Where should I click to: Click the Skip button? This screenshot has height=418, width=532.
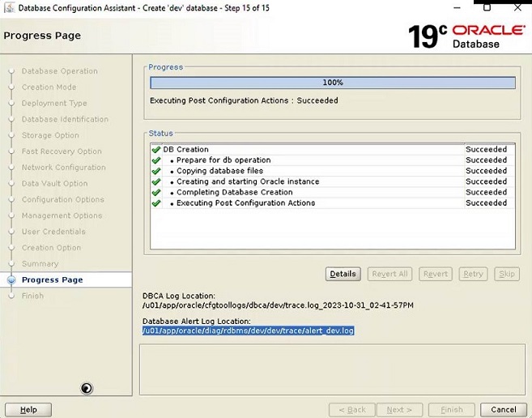pyautogui.click(x=507, y=274)
